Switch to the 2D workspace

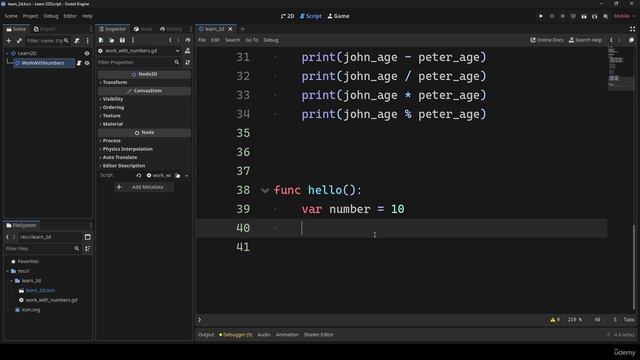287,16
